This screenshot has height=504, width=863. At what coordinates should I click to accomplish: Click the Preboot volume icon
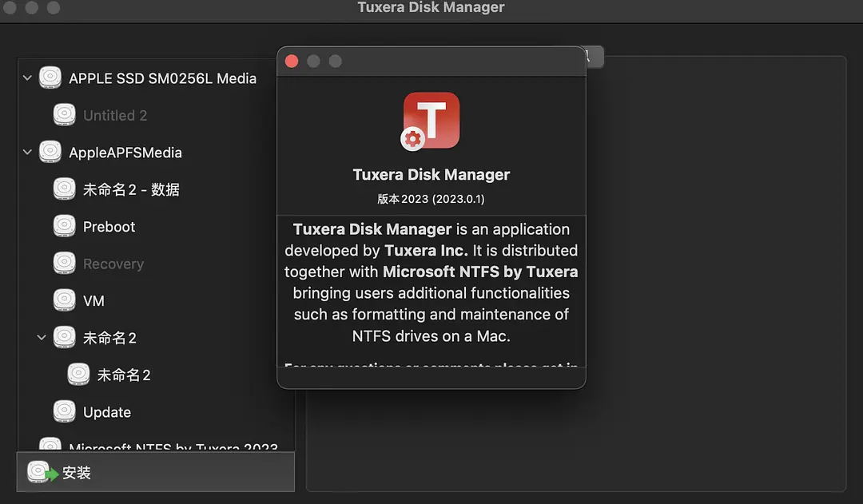tap(65, 226)
